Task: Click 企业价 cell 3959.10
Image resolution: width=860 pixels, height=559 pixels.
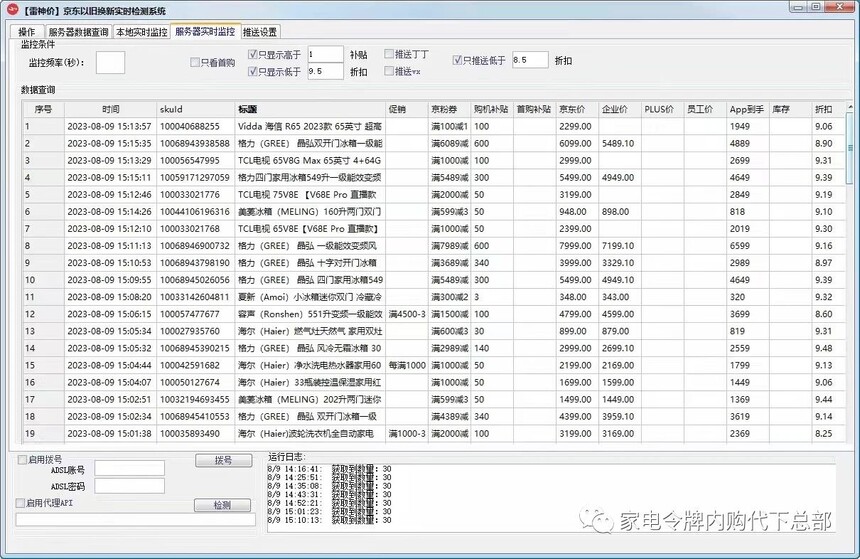Action: click(x=618, y=416)
